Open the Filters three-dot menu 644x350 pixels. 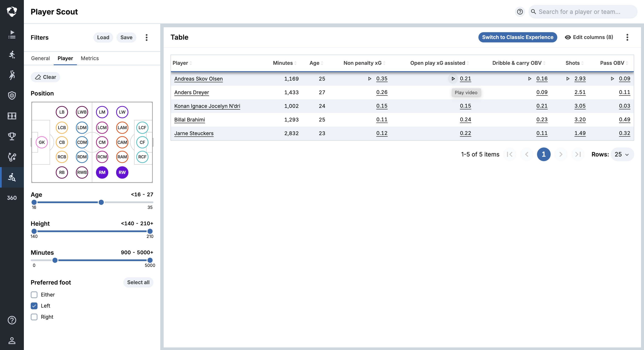coord(146,38)
